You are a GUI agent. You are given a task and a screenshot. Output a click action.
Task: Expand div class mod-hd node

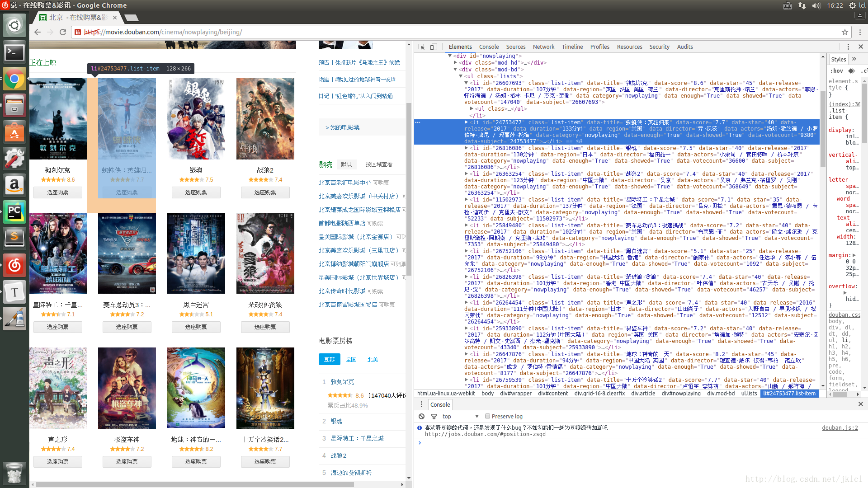coord(456,63)
